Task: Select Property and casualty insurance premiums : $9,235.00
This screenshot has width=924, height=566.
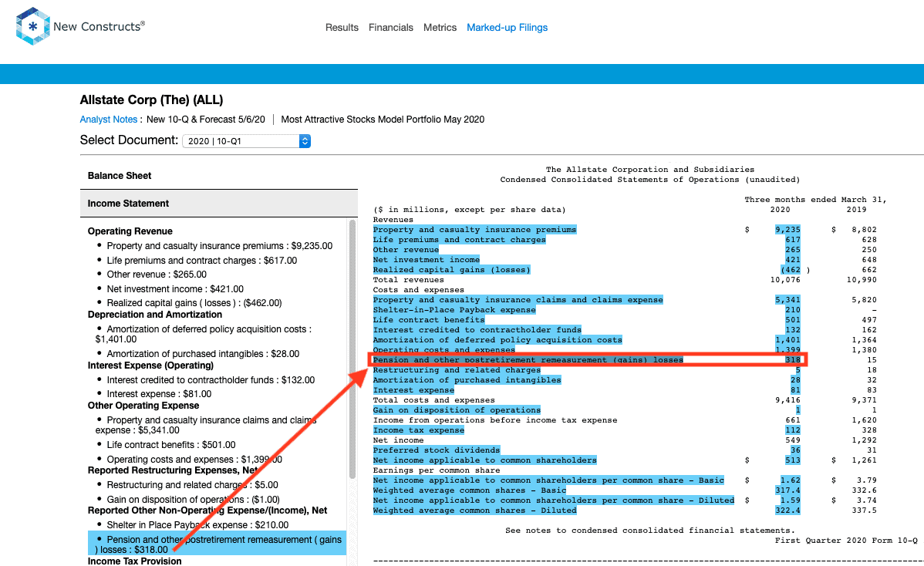Action: click(219, 246)
